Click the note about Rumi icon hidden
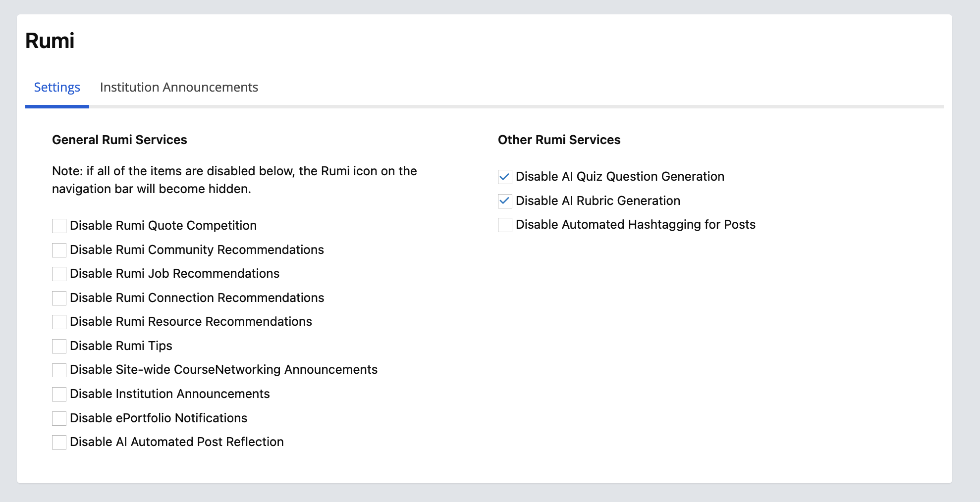This screenshot has width=980, height=502. point(234,180)
